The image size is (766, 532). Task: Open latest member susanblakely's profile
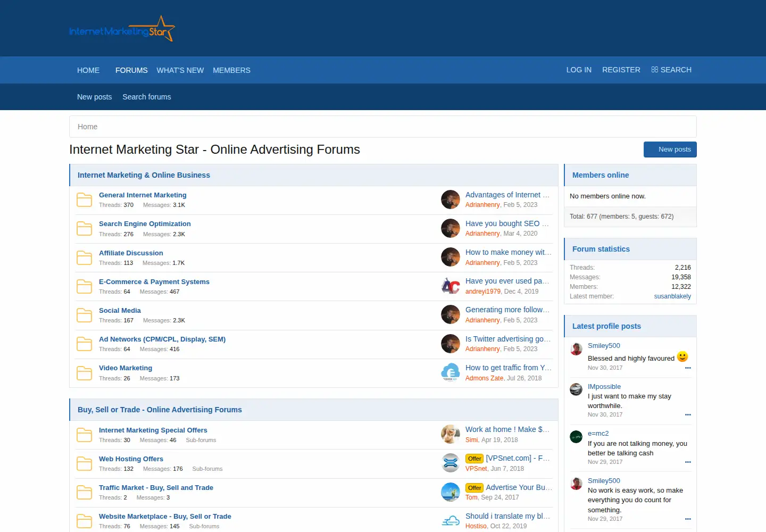(672, 296)
